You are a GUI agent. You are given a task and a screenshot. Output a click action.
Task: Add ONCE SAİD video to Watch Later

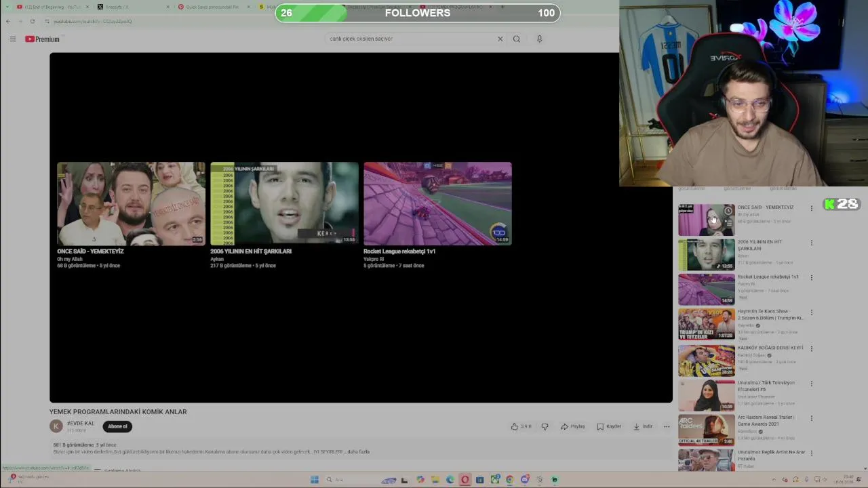point(728,211)
